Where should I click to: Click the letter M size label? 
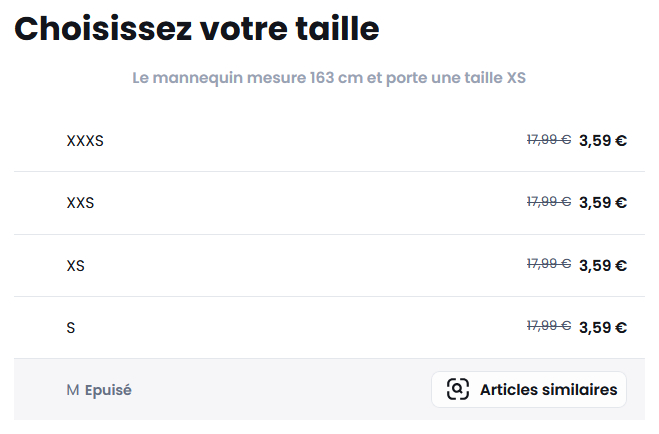72,390
